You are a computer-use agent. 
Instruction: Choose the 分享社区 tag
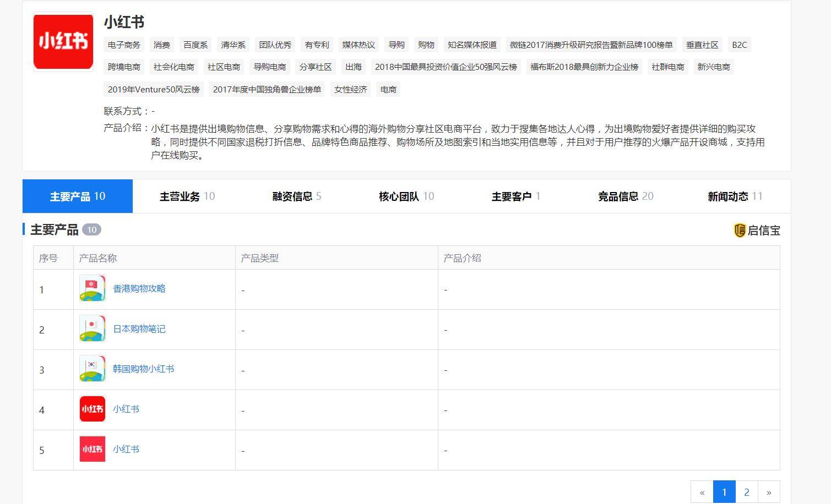(x=316, y=67)
